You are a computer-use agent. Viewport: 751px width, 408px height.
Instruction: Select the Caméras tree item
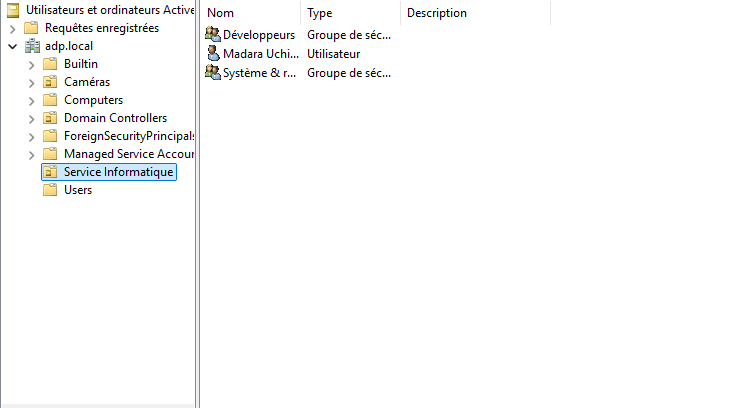click(87, 82)
